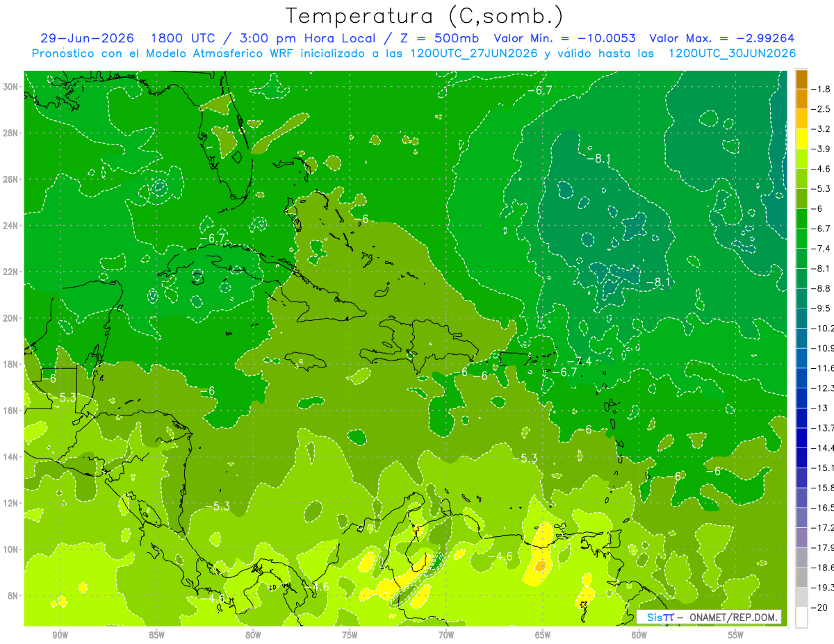This screenshot has height=644, width=834.
Task: Click the 75W longitude axis label
Action: [x=350, y=635]
